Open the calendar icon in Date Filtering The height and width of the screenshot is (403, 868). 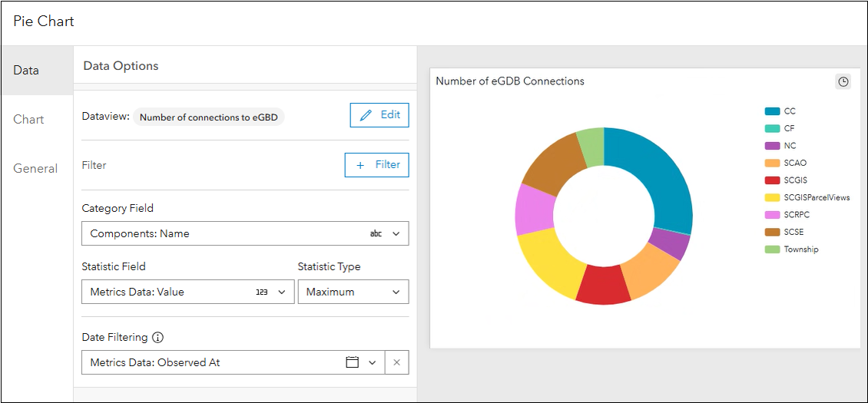coord(353,362)
